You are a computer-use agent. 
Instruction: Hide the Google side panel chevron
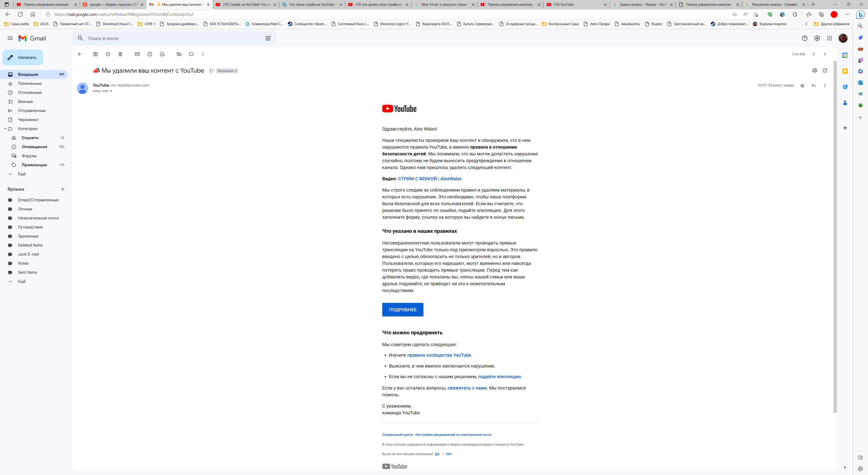click(845, 467)
